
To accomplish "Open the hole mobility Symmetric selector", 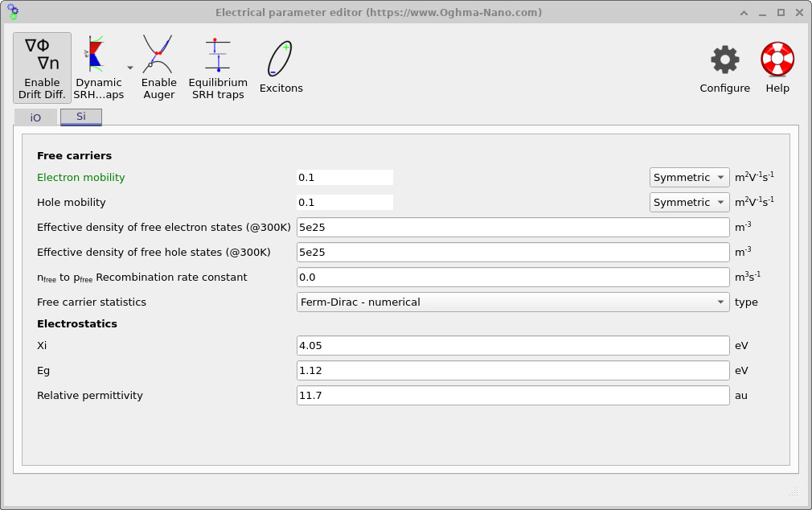I will (689, 202).
